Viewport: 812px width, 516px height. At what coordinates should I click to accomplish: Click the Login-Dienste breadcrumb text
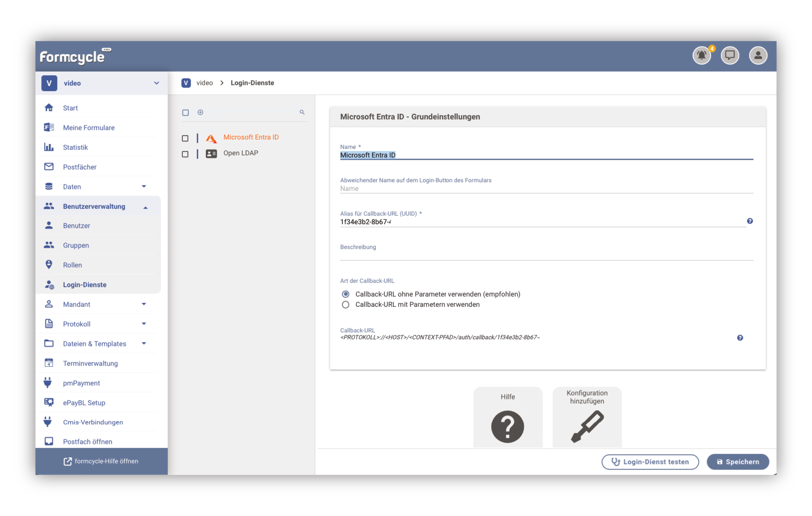[x=252, y=83]
